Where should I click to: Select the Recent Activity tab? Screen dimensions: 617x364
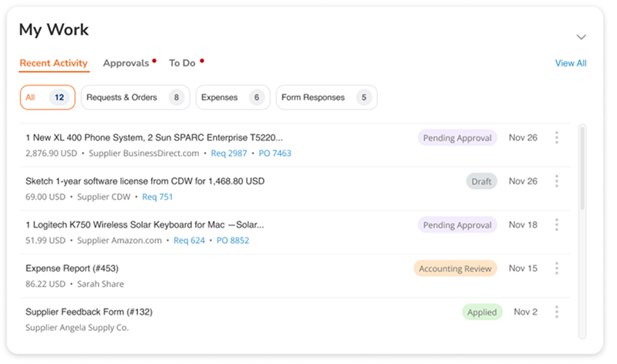click(x=53, y=63)
